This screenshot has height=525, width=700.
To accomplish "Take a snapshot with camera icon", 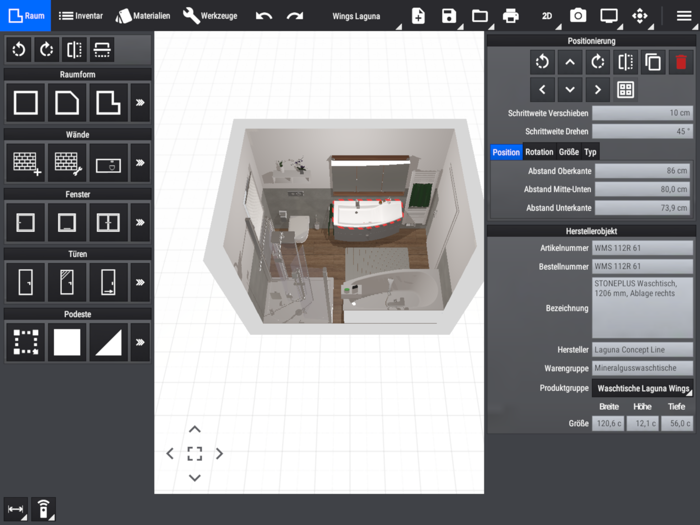I will [578, 16].
